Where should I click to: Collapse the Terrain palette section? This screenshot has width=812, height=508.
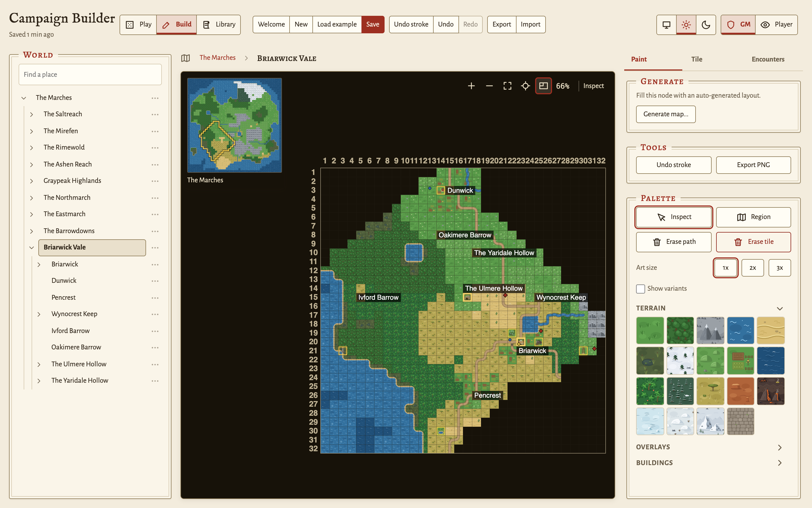pyautogui.click(x=780, y=308)
